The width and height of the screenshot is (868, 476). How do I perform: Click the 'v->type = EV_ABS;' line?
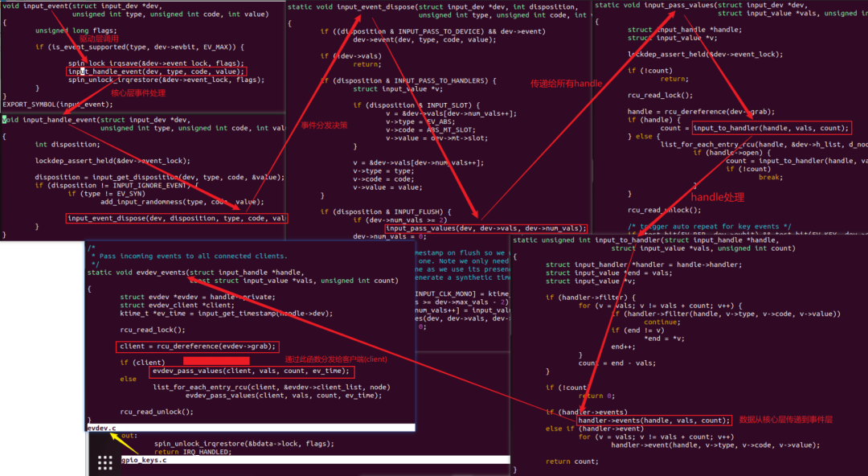[x=419, y=122]
